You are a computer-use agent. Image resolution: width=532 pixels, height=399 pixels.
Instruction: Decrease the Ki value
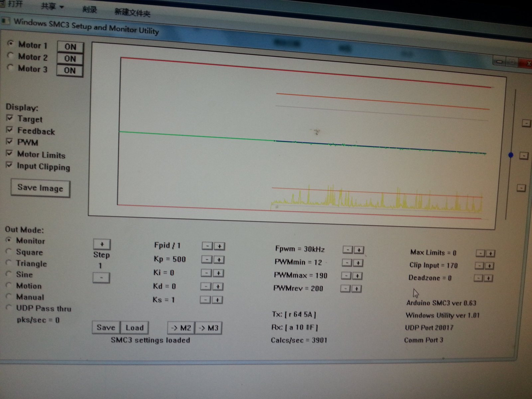206,273
